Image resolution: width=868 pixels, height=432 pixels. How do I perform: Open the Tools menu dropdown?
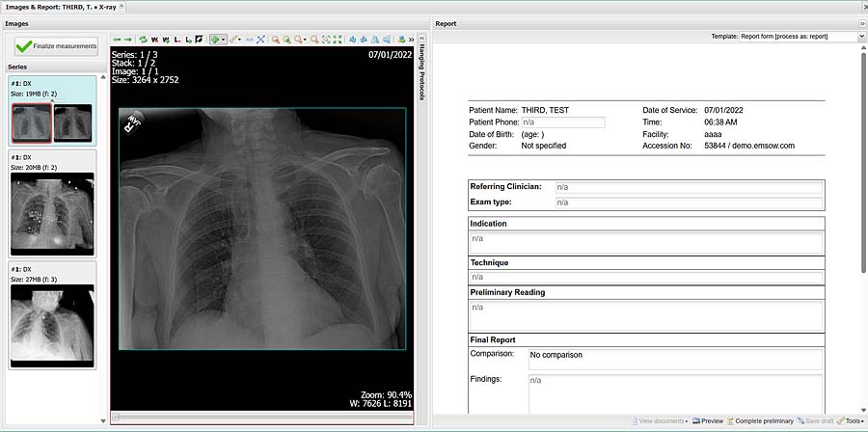(851, 421)
